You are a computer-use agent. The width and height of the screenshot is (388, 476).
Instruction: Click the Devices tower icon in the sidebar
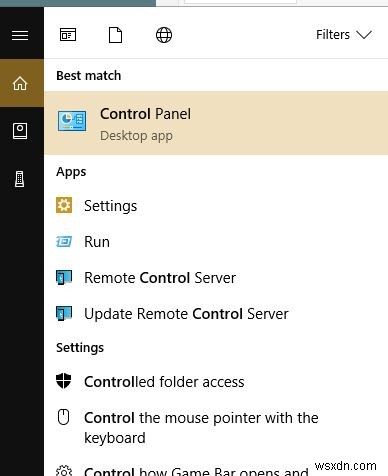20,179
